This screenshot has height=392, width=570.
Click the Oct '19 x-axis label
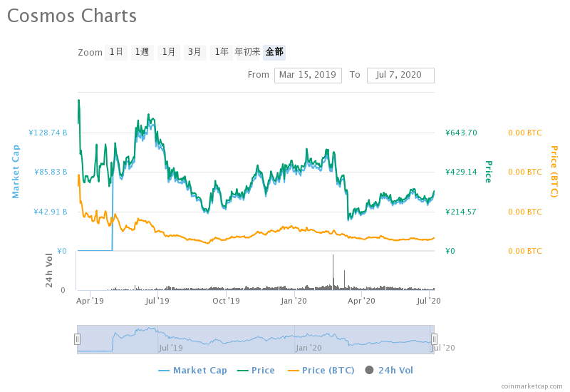(226, 301)
